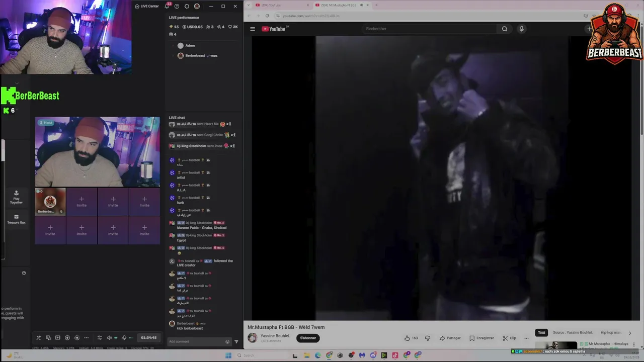Open the three-dots more options in bottom toolbar
Viewport: 644px width, 362px height.
(x=86, y=338)
